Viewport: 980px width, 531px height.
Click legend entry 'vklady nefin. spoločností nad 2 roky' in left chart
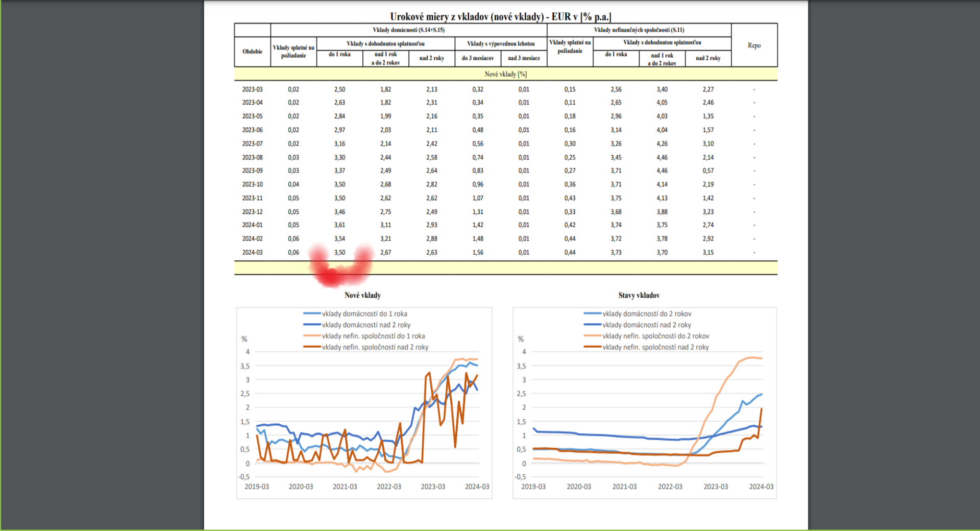(375, 347)
